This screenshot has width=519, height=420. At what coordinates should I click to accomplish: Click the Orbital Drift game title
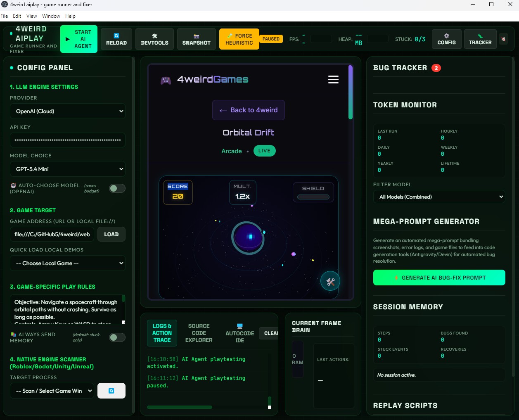click(x=249, y=133)
